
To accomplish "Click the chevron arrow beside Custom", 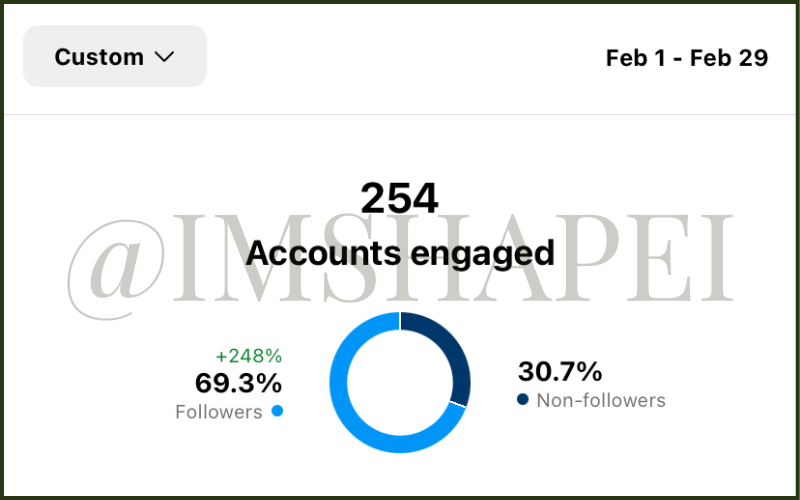I will [164, 57].
